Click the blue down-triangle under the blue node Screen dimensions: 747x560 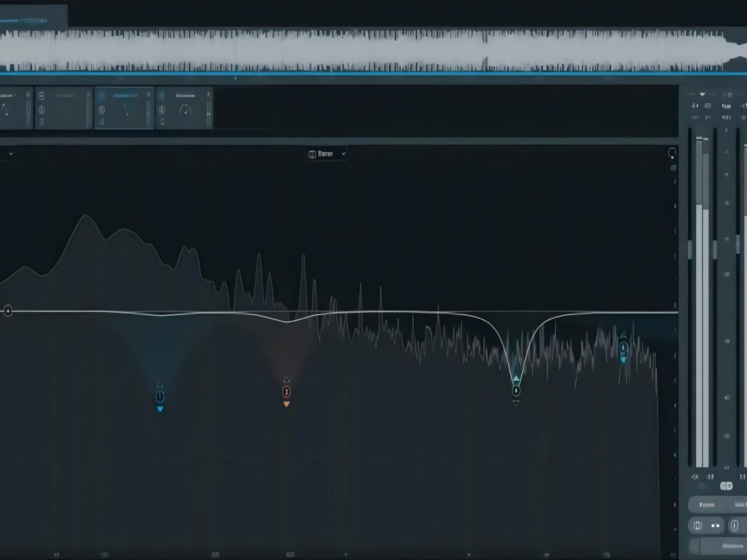(160, 409)
